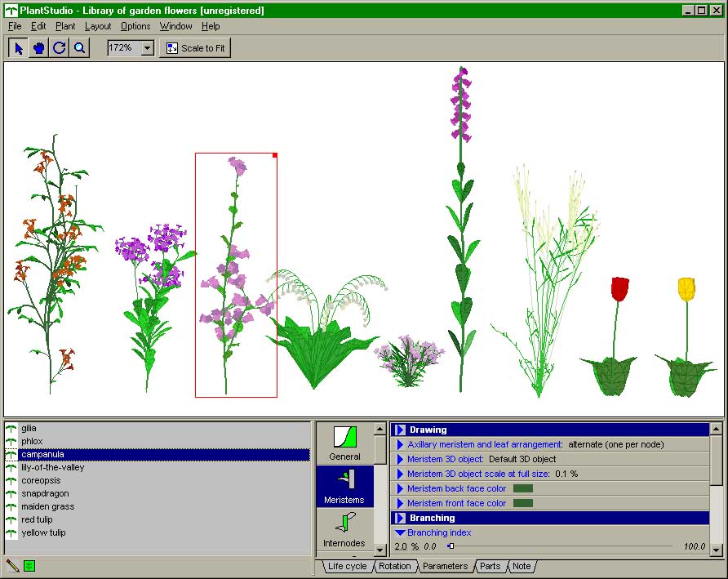Switch to the Rotation tab
The width and height of the screenshot is (728, 579).
[395, 566]
